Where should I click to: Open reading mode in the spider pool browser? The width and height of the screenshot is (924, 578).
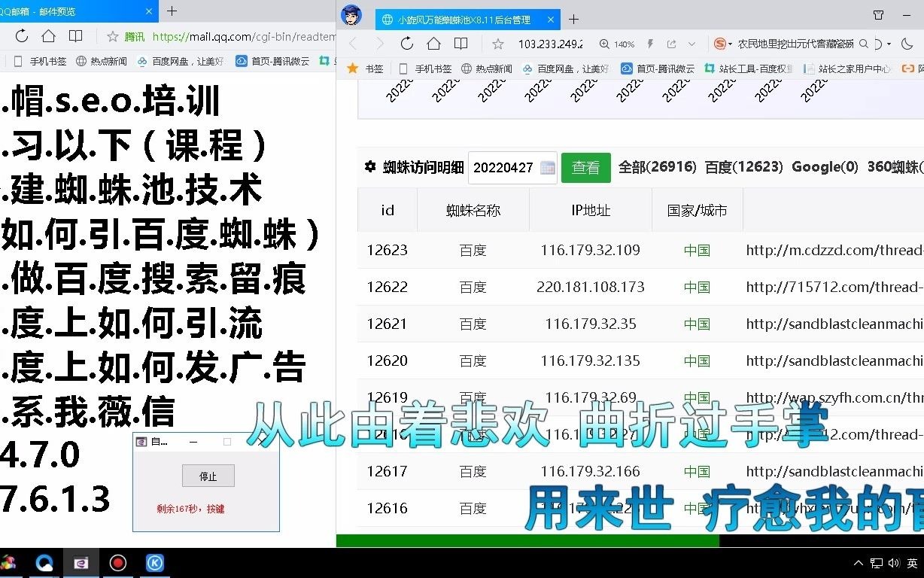(x=460, y=44)
